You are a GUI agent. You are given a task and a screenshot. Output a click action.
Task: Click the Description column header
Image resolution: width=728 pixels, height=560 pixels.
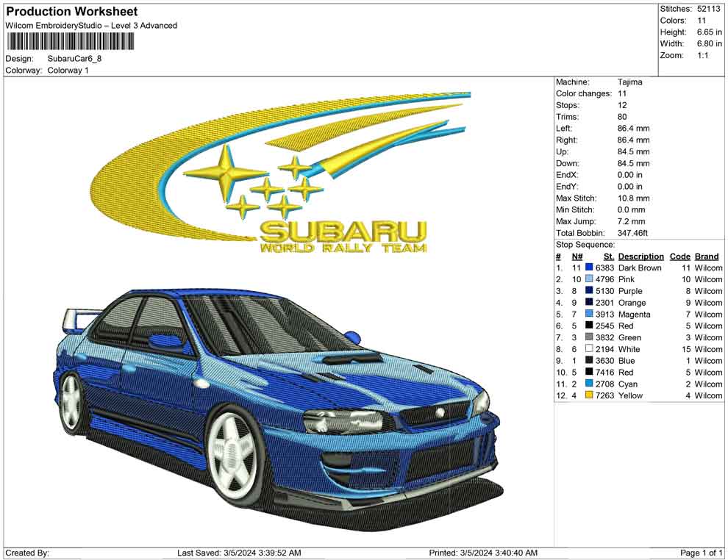click(640, 256)
